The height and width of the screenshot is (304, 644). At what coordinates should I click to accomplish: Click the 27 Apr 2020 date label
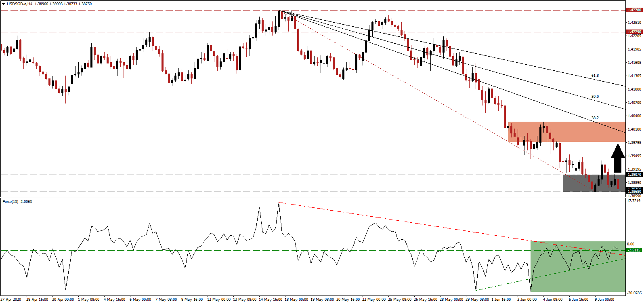click(x=11, y=300)
